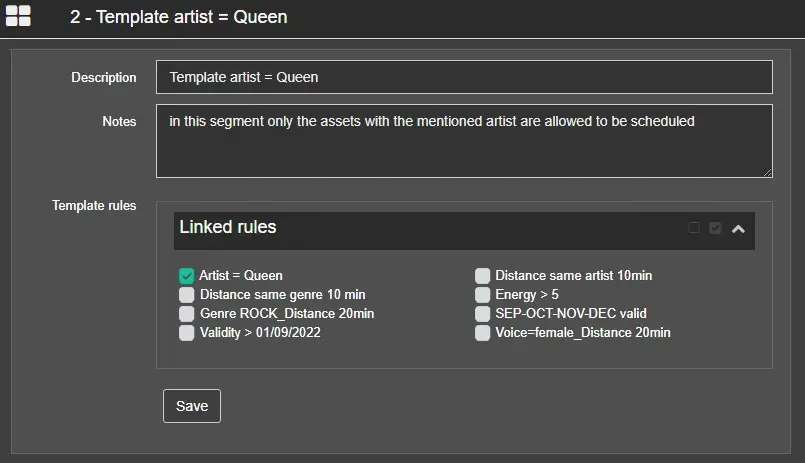Tick the Validity > 01/09/2022 checkbox
The height and width of the screenshot is (463, 805).
[x=187, y=333]
